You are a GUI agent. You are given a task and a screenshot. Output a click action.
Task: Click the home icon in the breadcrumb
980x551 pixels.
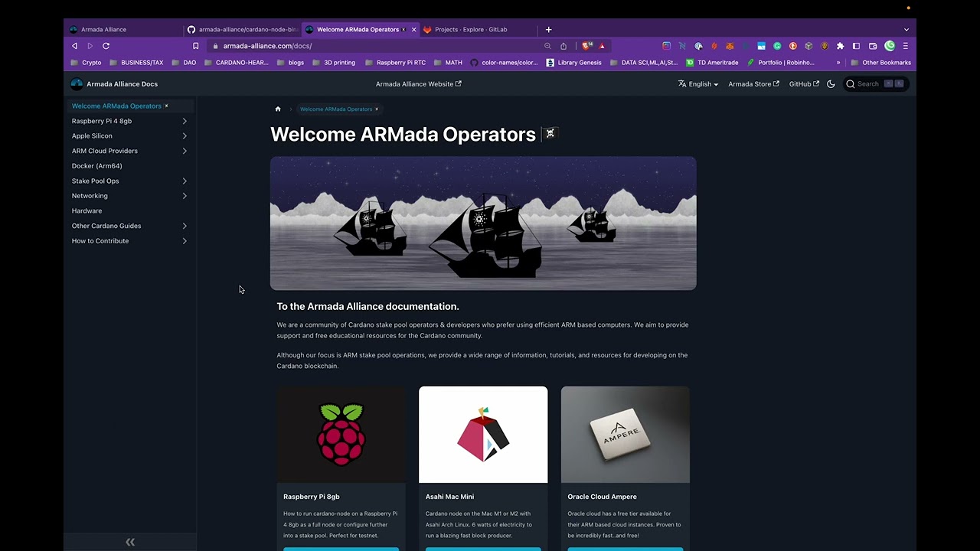click(278, 109)
